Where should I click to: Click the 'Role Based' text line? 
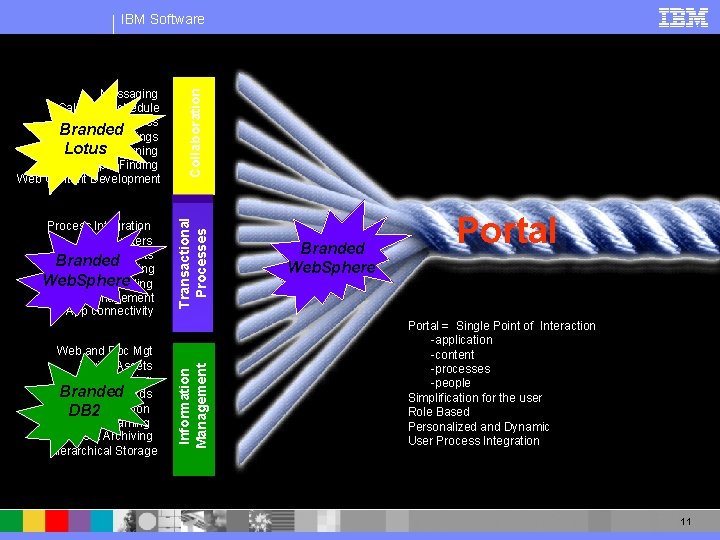point(439,412)
